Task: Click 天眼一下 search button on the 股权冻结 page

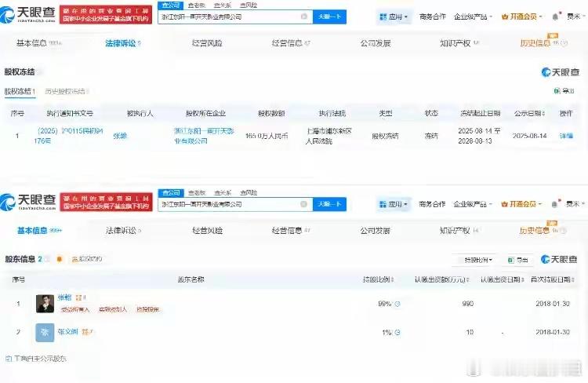Action: pos(329,16)
